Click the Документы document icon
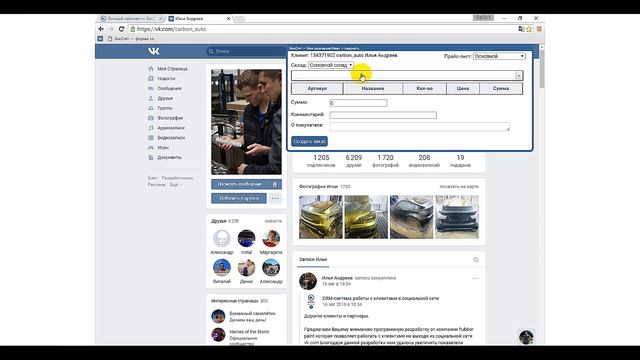This screenshot has height=360, width=640. pos(151,157)
